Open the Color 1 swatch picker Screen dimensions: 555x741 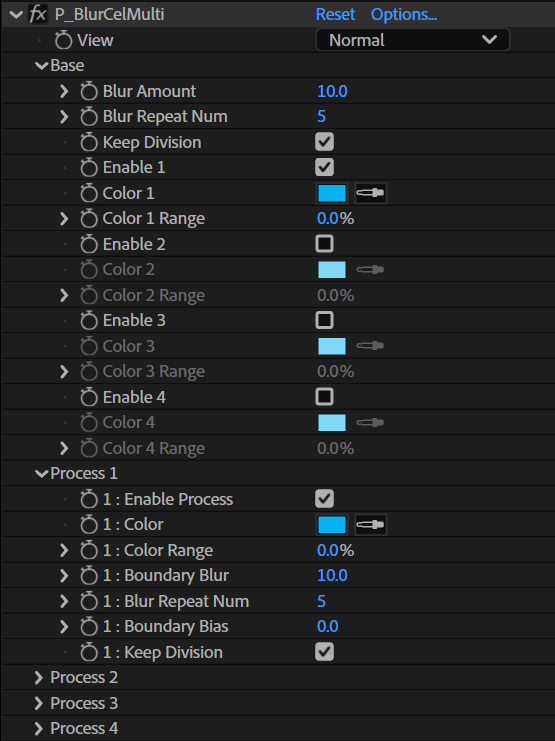[332, 193]
